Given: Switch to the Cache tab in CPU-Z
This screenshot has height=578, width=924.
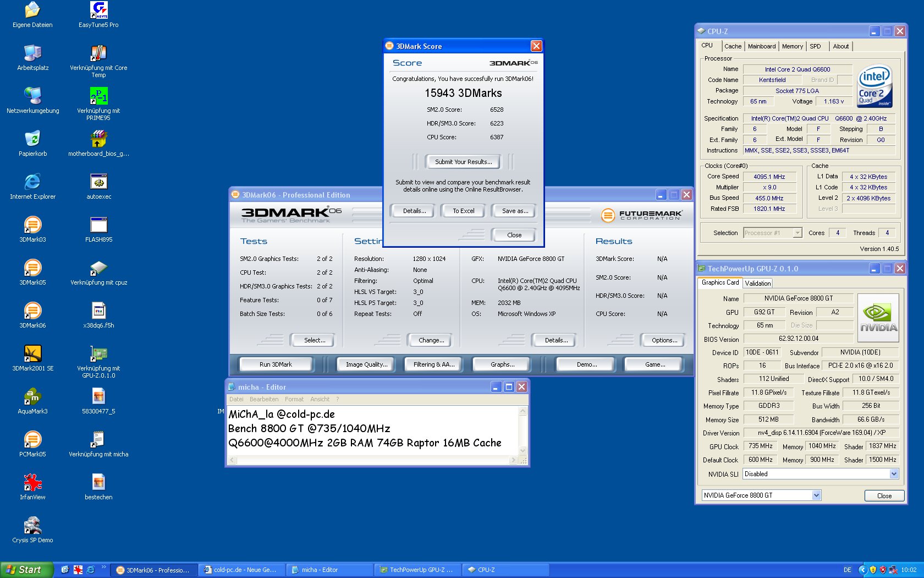Looking at the screenshot, I should point(733,46).
